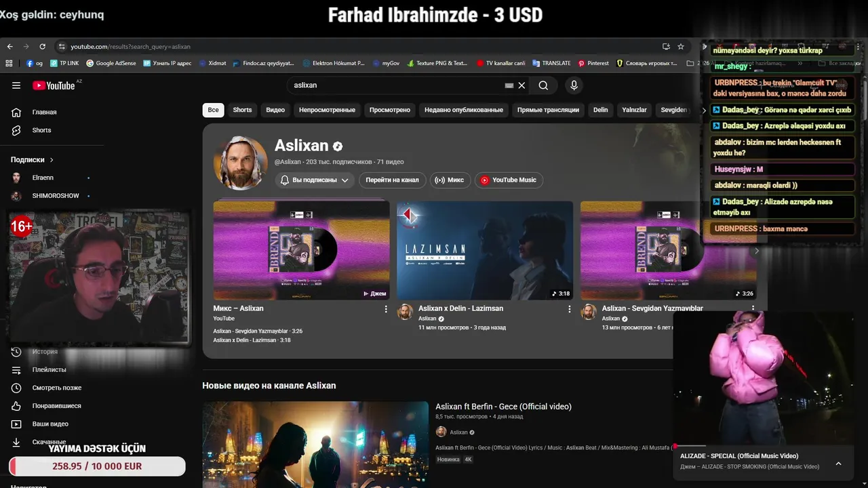The height and width of the screenshot is (488, 868).
Task: Open the Pinterest bookmark
Action: (593, 63)
